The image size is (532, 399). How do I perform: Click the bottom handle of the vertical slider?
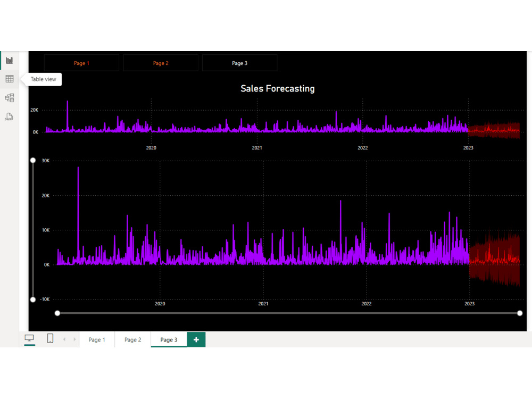(33, 300)
